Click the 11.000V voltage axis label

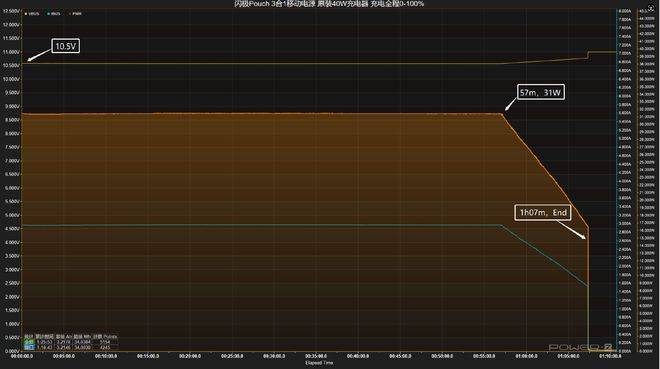[11, 52]
